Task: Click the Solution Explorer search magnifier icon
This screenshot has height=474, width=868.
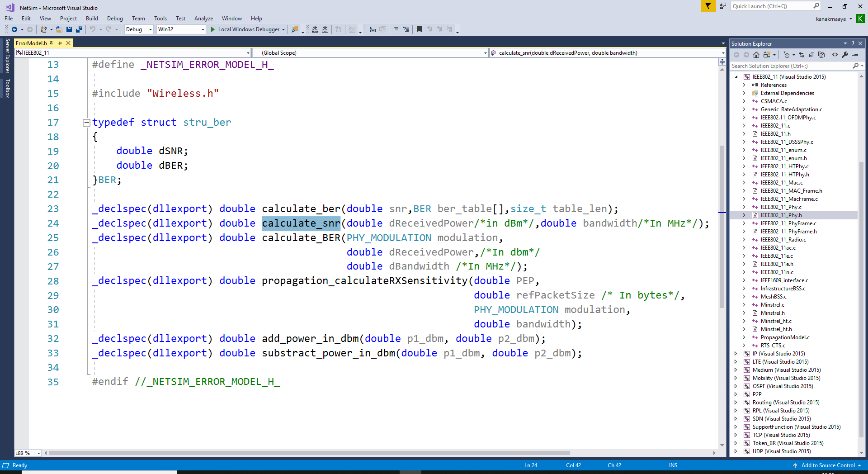Action: (x=855, y=66)
